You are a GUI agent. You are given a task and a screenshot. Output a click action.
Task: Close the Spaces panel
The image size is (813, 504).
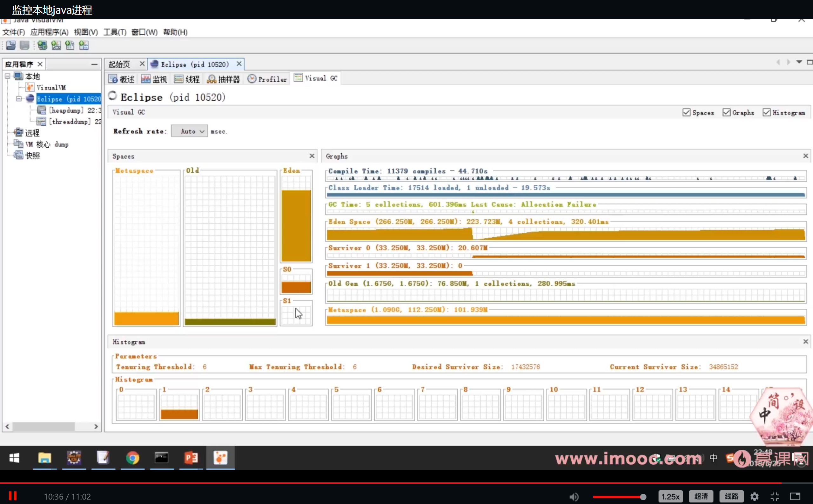click(312, 156)
